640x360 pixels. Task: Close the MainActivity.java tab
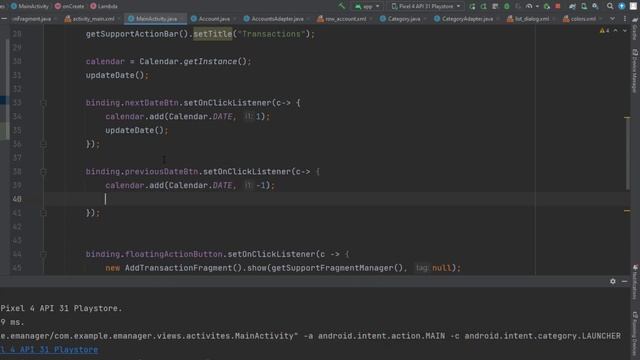click(x=182, y=19)
